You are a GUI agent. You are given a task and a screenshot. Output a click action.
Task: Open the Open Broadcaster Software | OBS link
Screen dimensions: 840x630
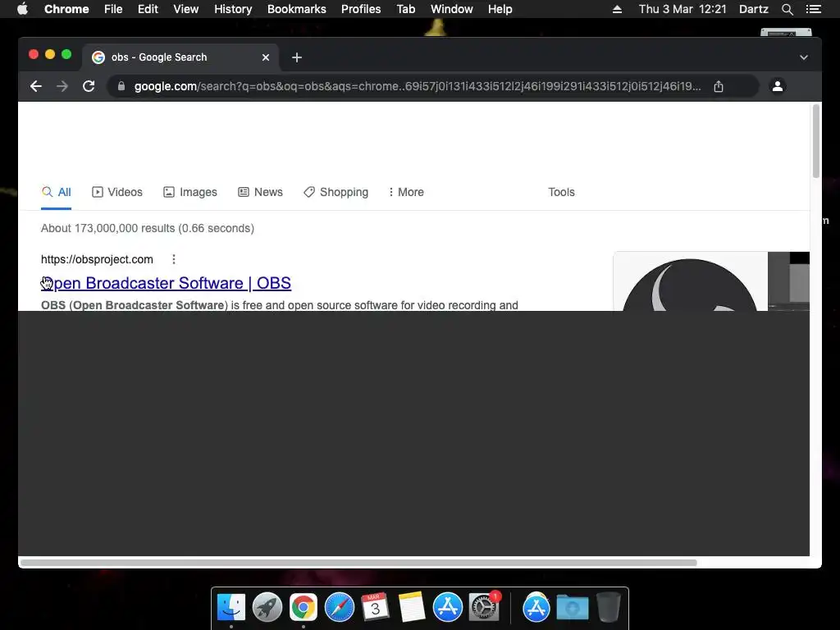click(166, 283)
